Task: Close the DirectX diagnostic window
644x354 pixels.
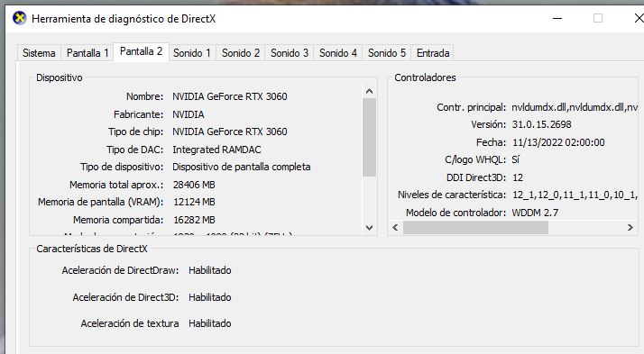Action: [639, 18]
